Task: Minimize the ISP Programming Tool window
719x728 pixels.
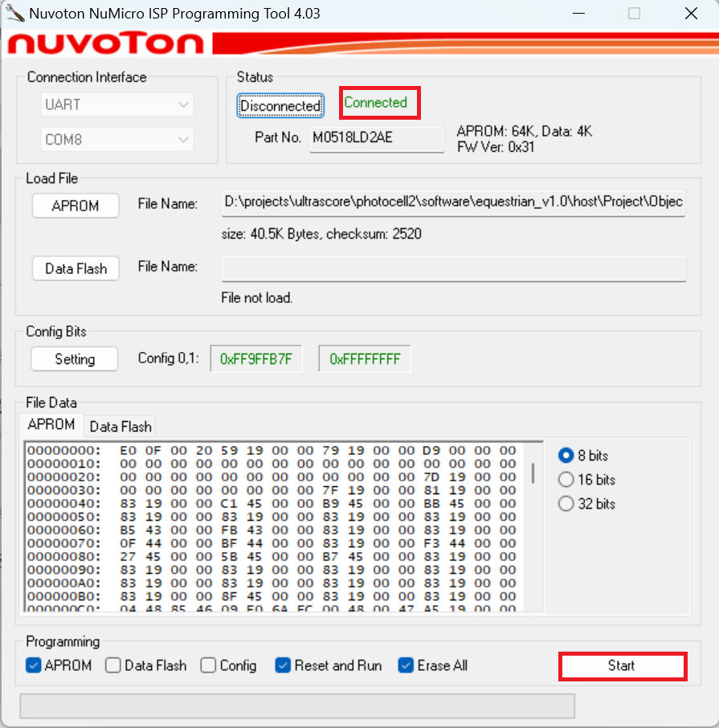Action: tap(578, 14)
